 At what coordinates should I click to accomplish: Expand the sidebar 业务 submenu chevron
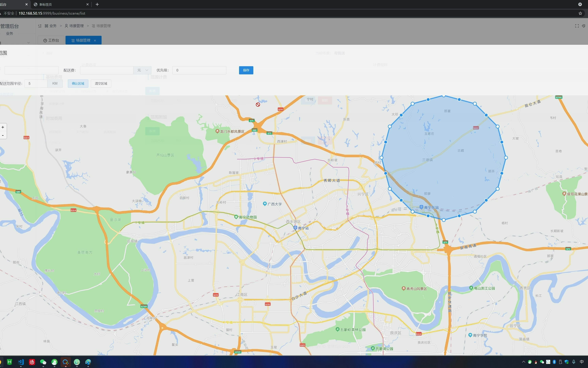pyautogui.click(x=28, y=43)
